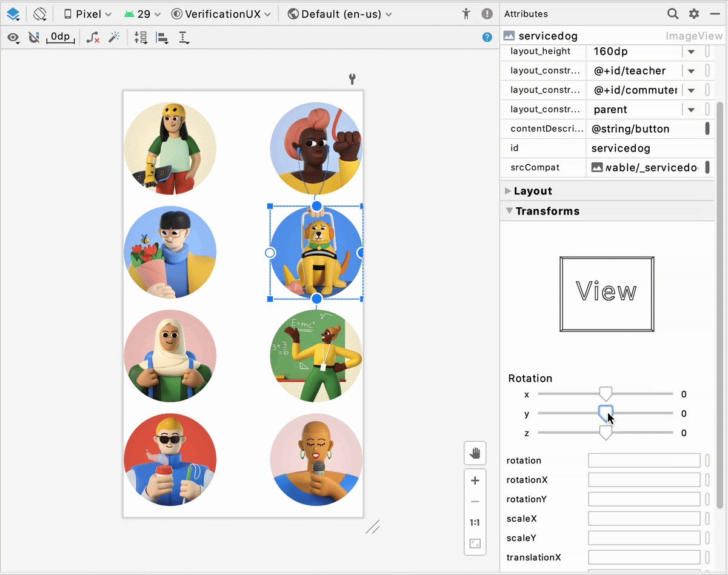
Task: Click the search icon in Attributes
Action: pyautogui.click(x=673, y=13)
